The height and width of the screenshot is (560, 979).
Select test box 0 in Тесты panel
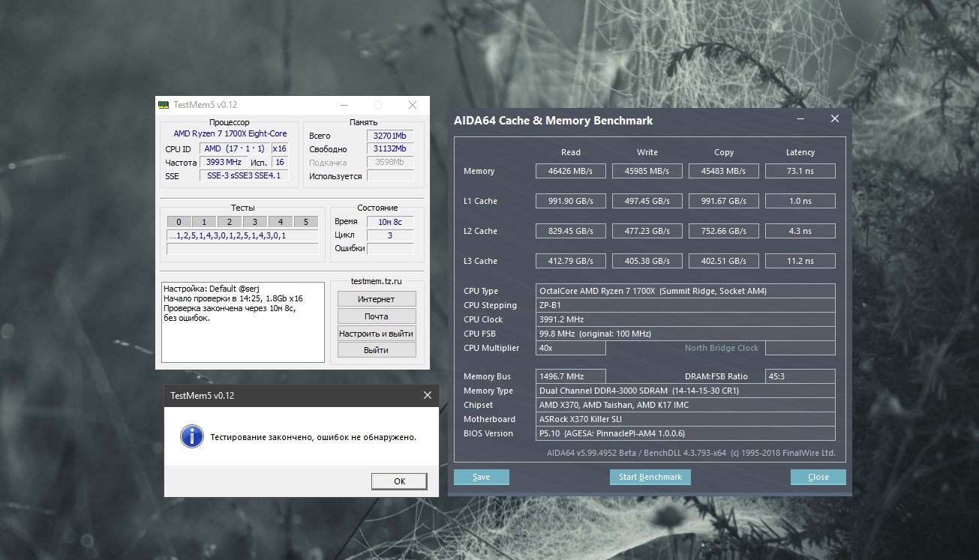(179, 222)
